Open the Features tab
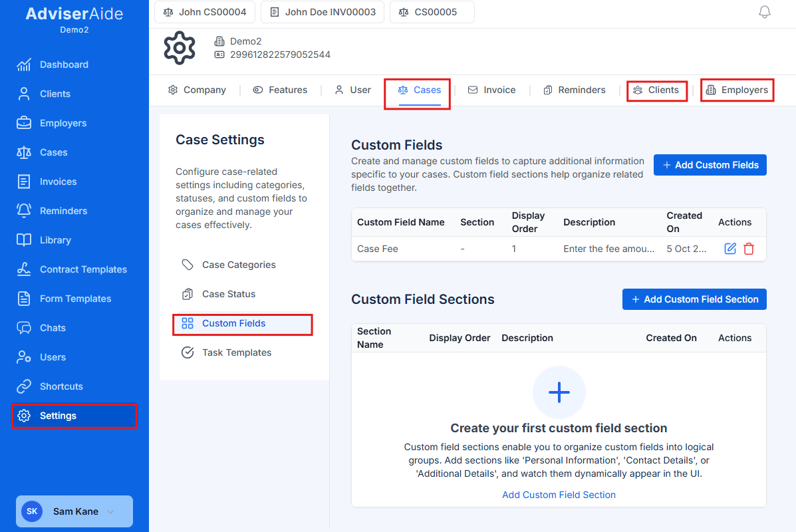Image resolution: width=796 pixels, height=532 pixels. [280, 90]
